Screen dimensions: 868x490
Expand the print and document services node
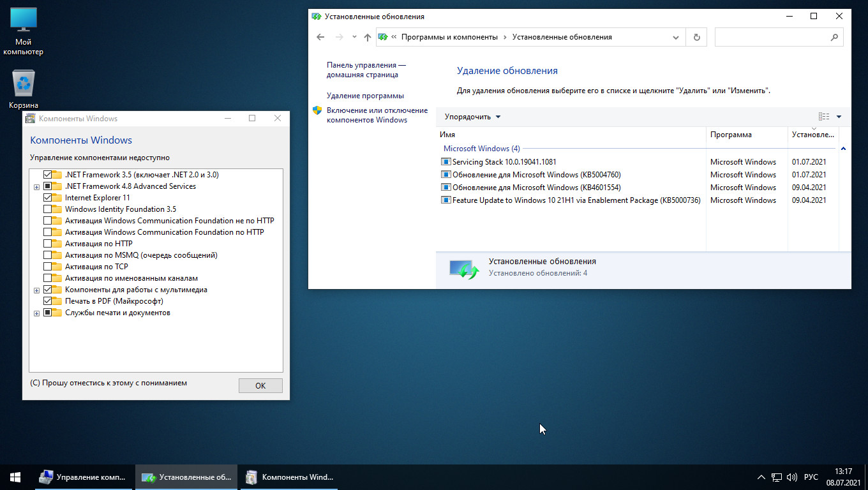pos(36,313)
